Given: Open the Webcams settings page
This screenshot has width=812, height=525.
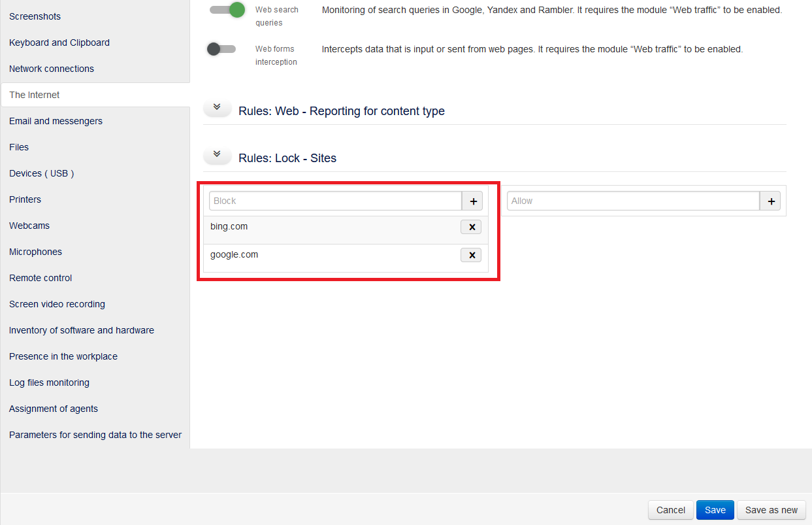Looking at the screenshot, I should point(29,225).
